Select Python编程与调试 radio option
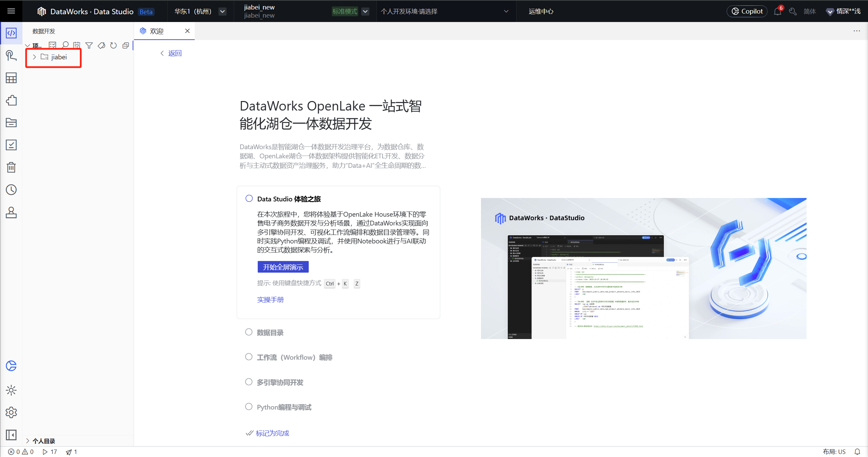This screenshot has width=868, height=457. pos(249,407)
